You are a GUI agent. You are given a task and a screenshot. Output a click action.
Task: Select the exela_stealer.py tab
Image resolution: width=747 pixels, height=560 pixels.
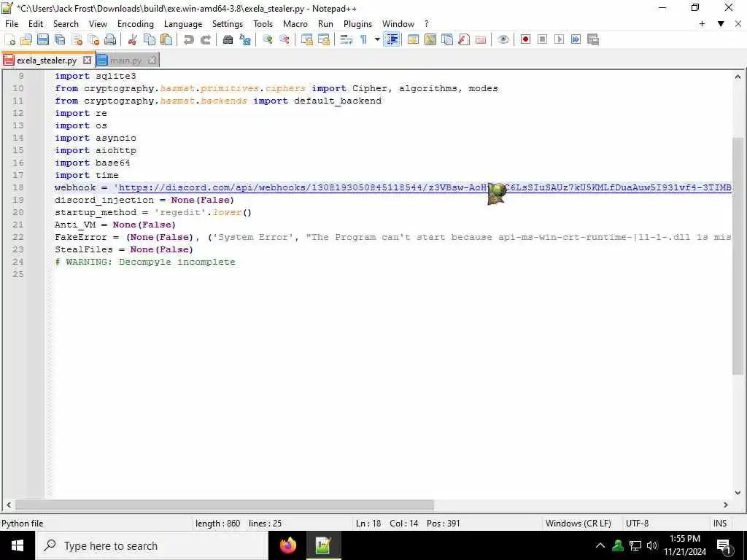(x=47, y=61)
